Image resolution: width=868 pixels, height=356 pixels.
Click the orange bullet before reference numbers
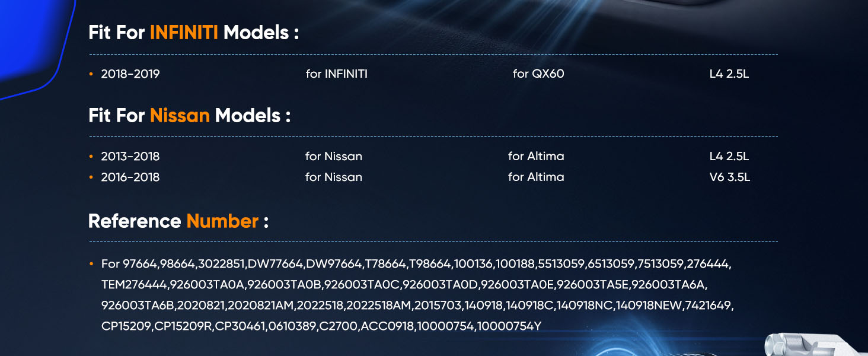click(x=91, y=263)
